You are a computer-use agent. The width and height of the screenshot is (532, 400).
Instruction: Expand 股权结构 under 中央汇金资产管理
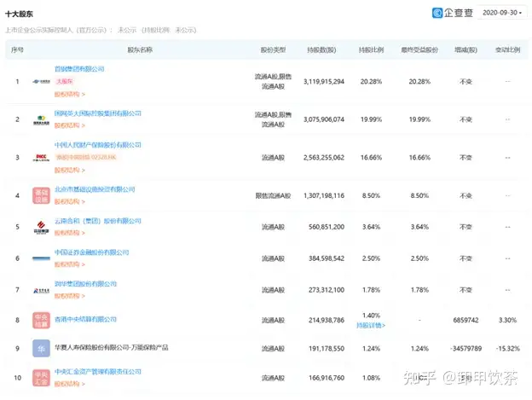(70, 384)
